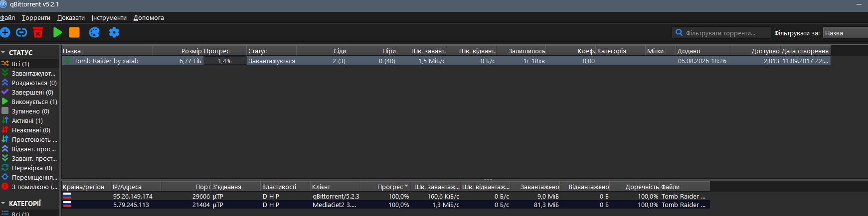868x216 pixels.
Task: Sort by Залишилось column
Action: (x=521, y=51)
